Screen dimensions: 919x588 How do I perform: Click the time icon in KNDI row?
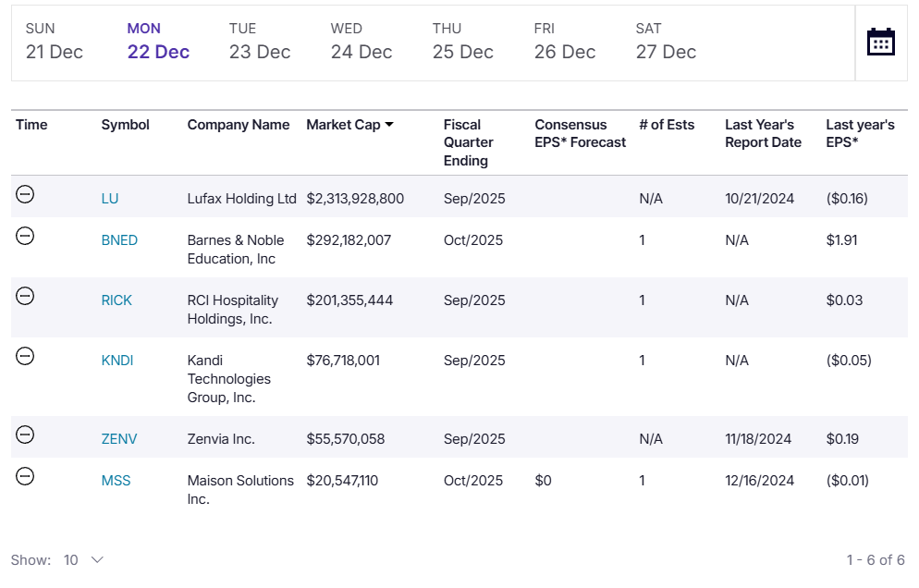click(26, 356)
